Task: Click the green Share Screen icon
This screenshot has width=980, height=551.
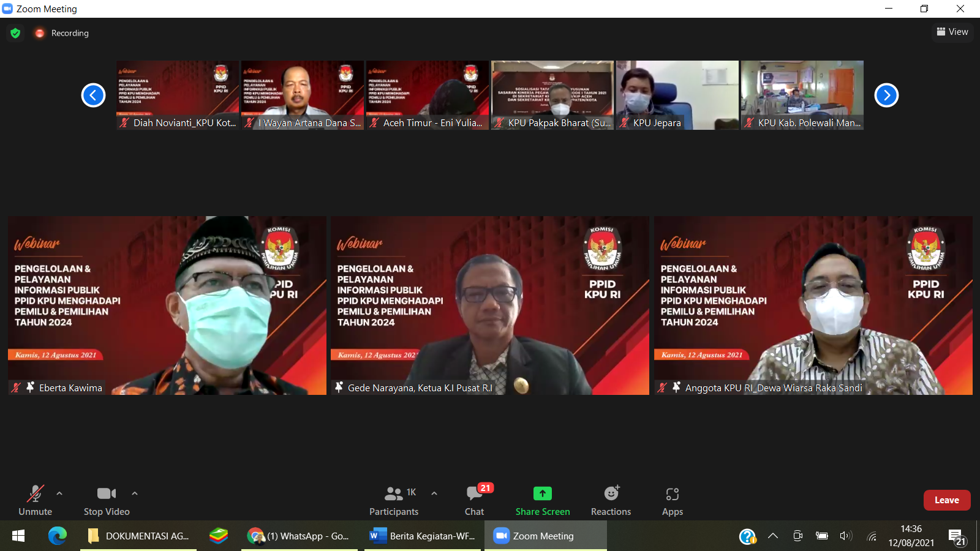Action: (x=542, y=493)
